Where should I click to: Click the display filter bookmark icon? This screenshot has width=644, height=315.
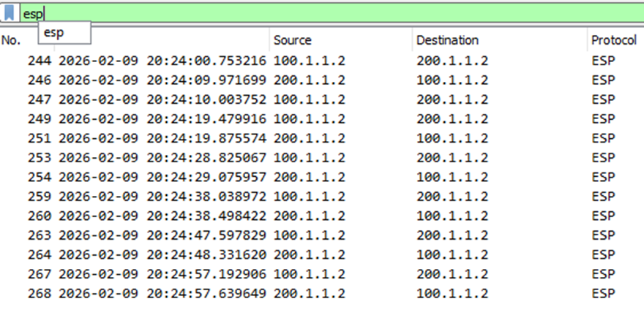(x=10, y=13)
